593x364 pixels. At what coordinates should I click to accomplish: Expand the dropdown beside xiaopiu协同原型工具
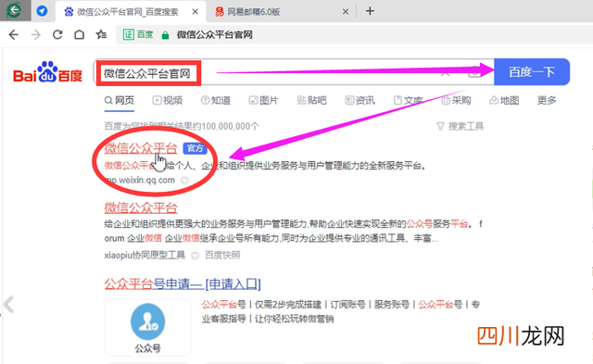pos(195,256)
